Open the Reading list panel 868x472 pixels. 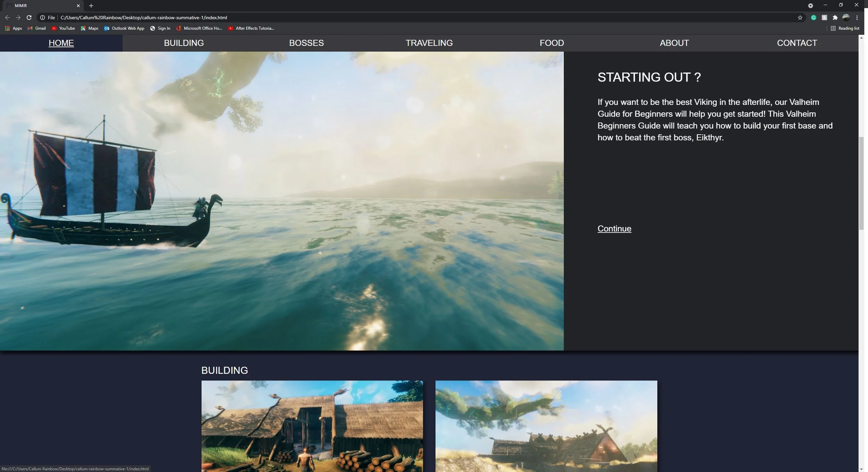(x=845, y=28)
